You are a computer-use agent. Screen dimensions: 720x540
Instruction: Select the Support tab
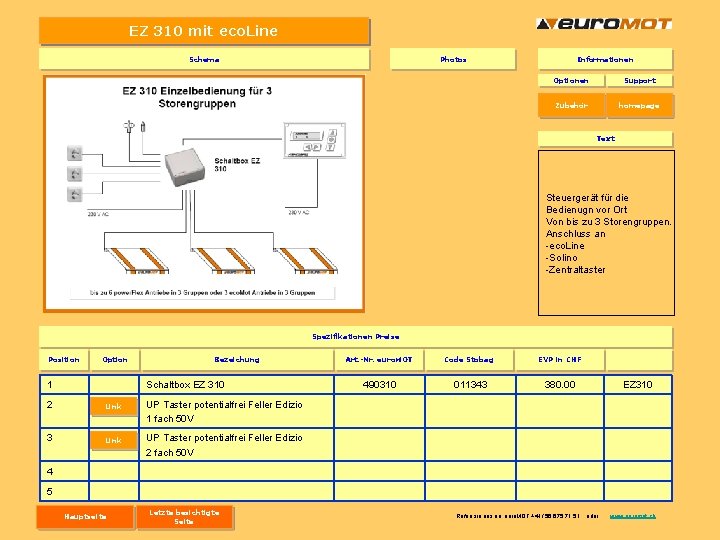click(640, 80)
